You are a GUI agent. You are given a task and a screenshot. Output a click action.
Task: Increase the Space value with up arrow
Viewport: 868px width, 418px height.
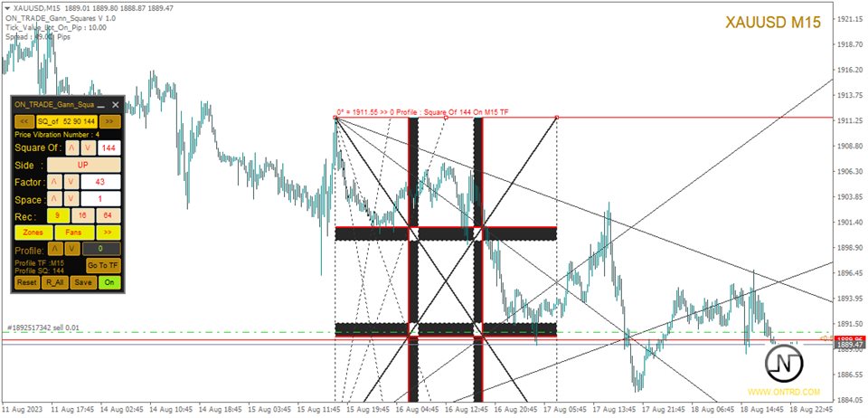54,199
